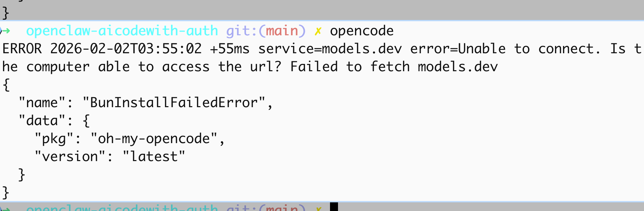This screenshot has width=644, height=211.
Task: Click the yellow dirty-status x after git:(main)
Action: pos(318,31)
